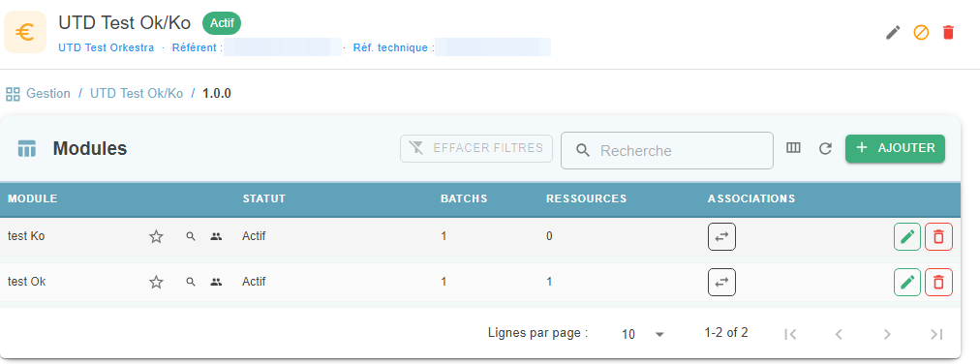Viewport: 980px width, 364px height.
Task: Sort by BATCHS column header
Action: (464, 198)
